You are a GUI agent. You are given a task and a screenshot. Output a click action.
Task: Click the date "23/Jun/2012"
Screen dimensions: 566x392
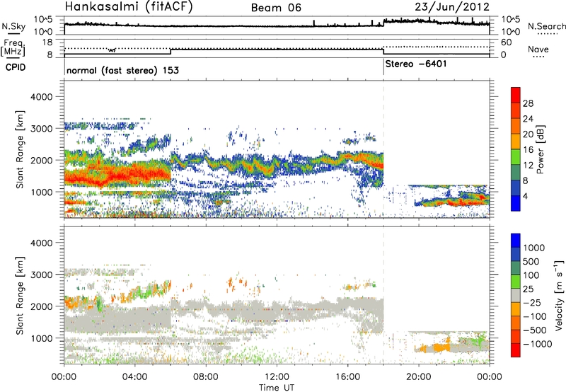point(452,7)
